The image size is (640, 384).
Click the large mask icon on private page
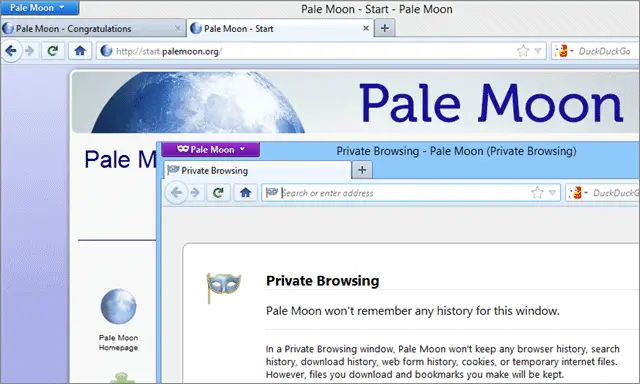[223, 287]
